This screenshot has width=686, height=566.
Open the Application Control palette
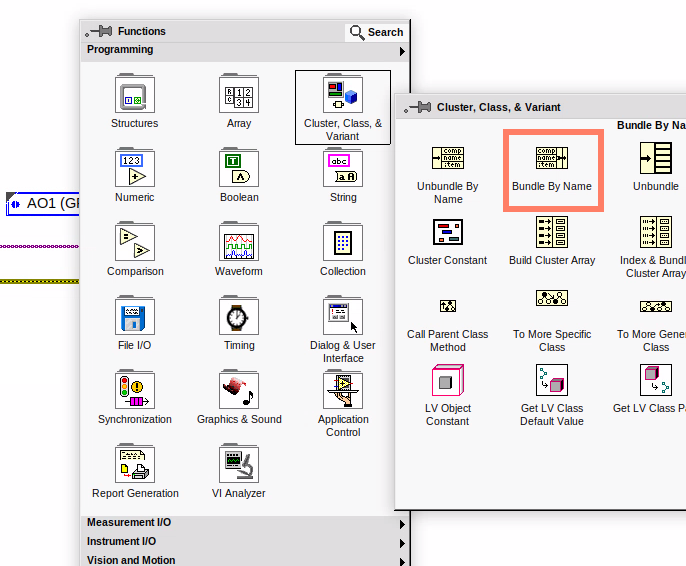pyautogui.click(x=343, y=390)
